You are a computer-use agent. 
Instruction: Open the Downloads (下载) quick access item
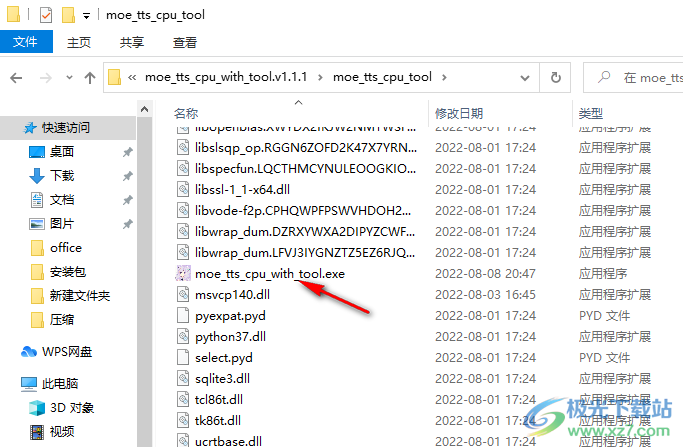pos(61,176)
